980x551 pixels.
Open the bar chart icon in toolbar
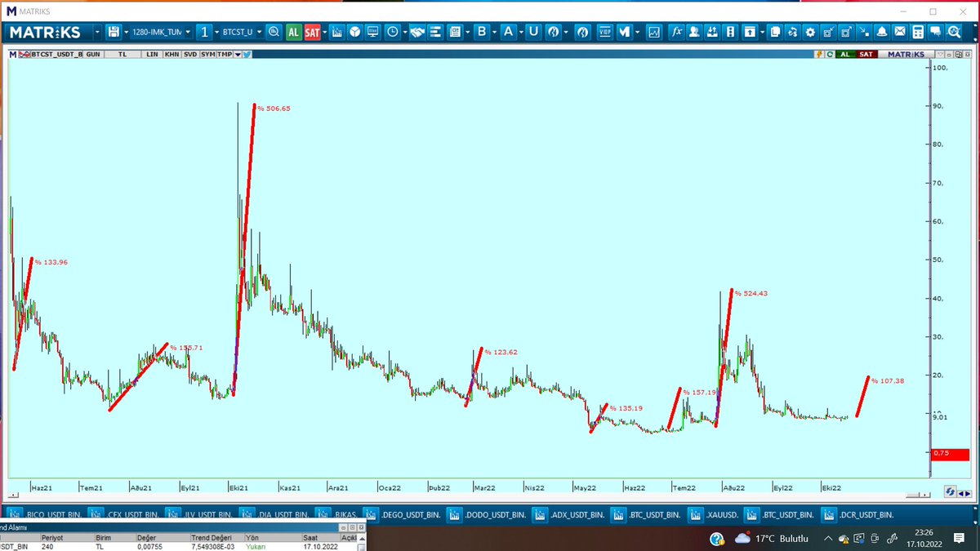337,32
